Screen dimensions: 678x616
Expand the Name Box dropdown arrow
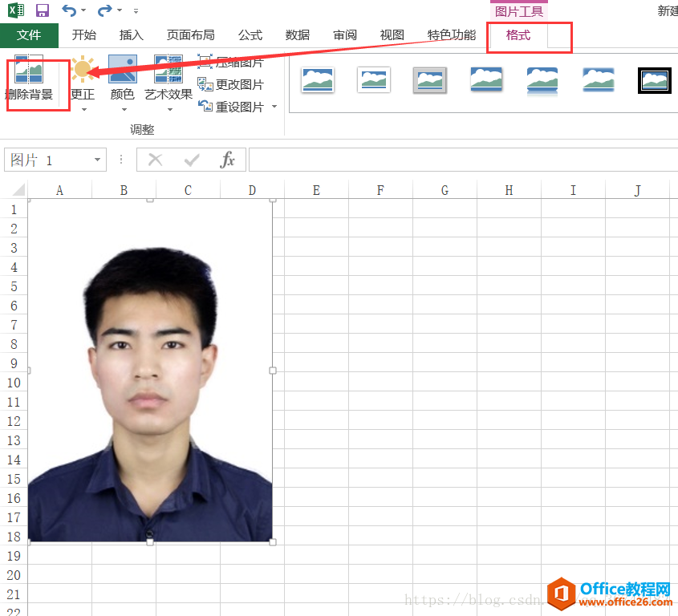point(98,160)
